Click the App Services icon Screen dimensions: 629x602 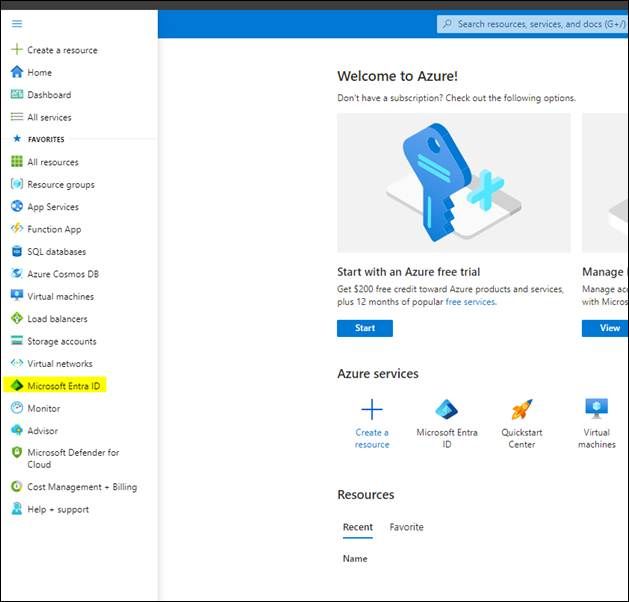pos(17,207)
